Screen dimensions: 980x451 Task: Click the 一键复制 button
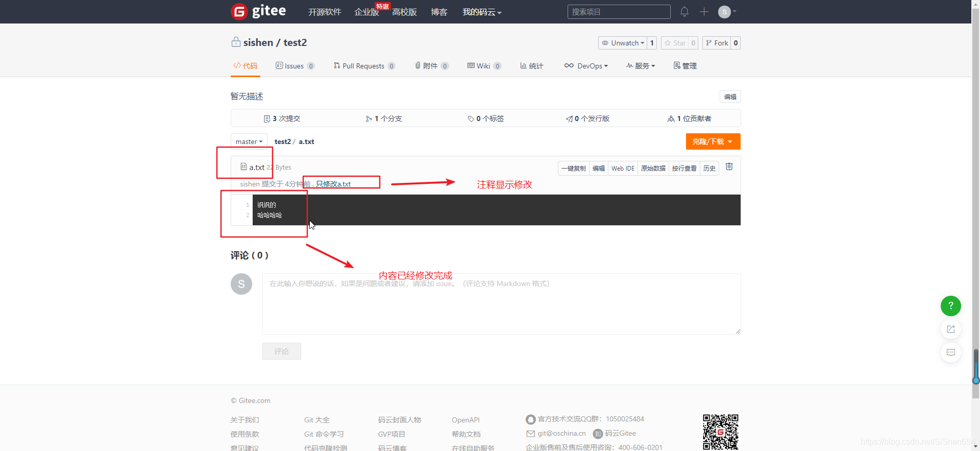[x=574, y=168]
